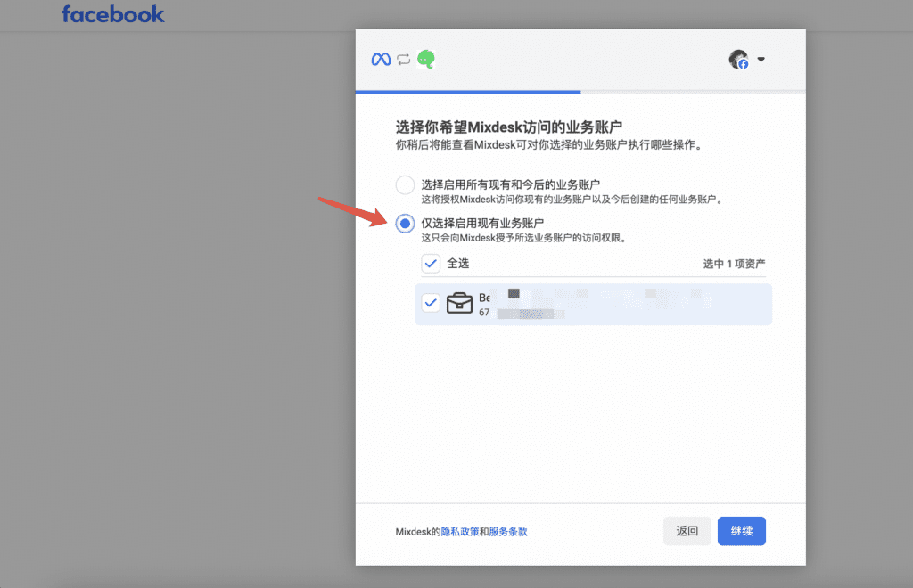Viewport: 913px width, 588px height.
Task: Click the two-way sync arrows icon
Action: pyautogui.click(x=404, y=60)
